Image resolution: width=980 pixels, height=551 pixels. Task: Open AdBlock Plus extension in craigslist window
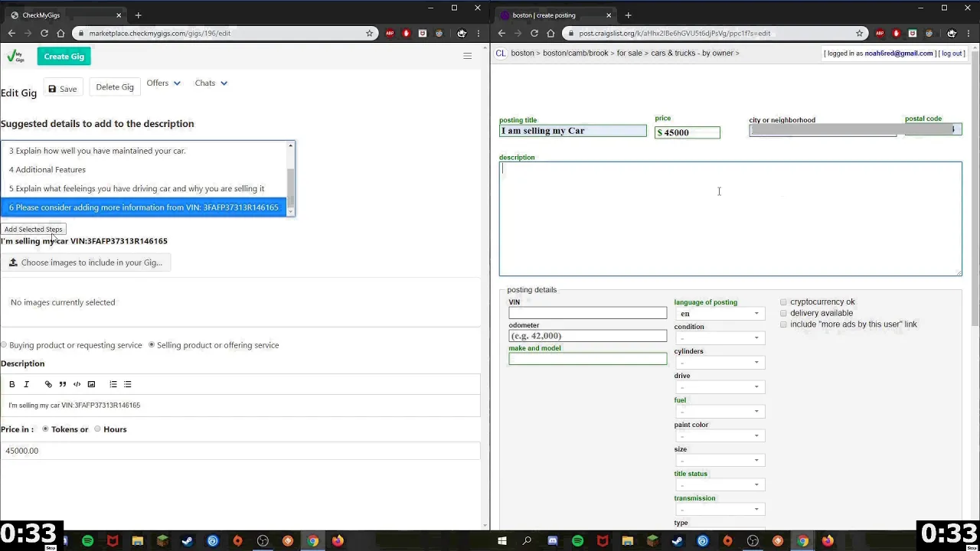coord(880,33)
